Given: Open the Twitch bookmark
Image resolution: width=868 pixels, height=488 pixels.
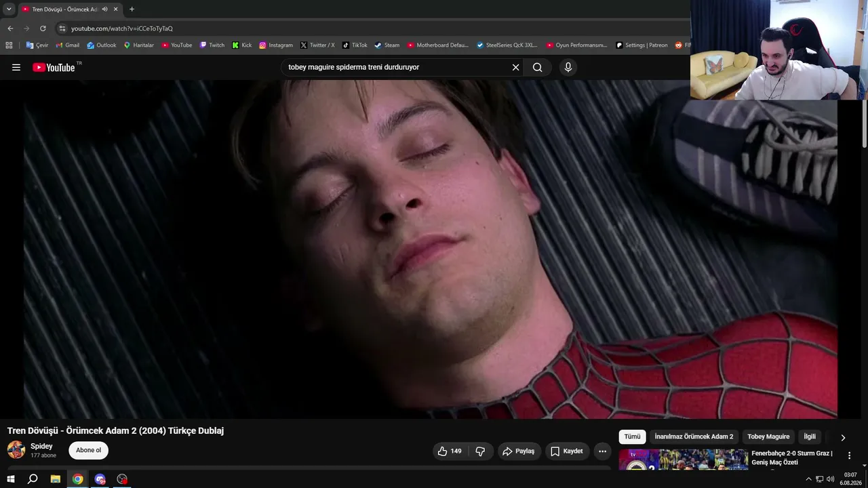Looking at the screenshot, I should [212, 45].
